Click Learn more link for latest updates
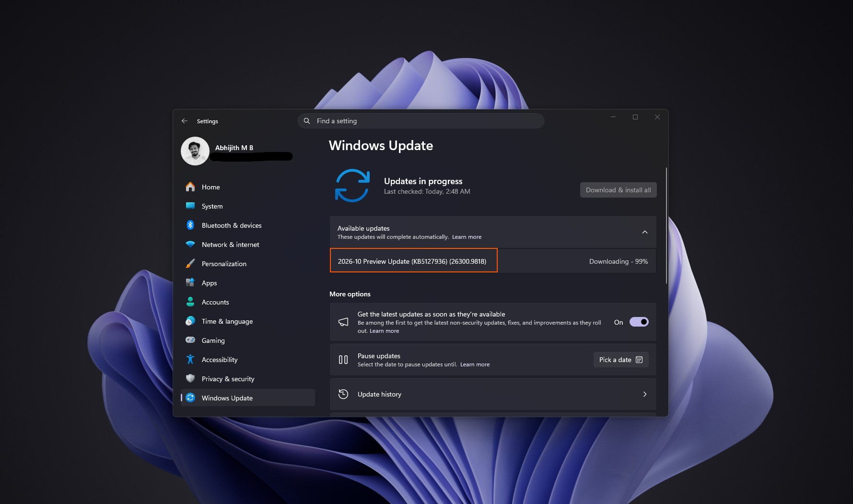The image size is (853, 504). coord(384,331)
